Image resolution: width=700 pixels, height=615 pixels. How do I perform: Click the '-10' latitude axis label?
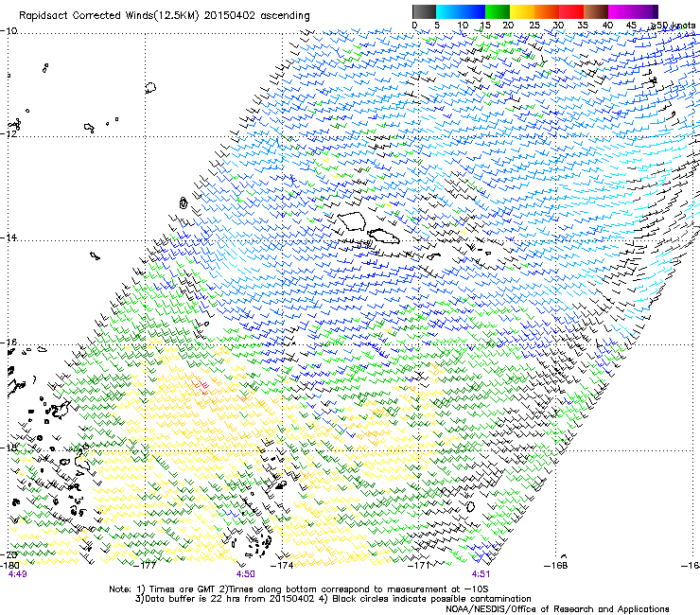click(9, 30)
